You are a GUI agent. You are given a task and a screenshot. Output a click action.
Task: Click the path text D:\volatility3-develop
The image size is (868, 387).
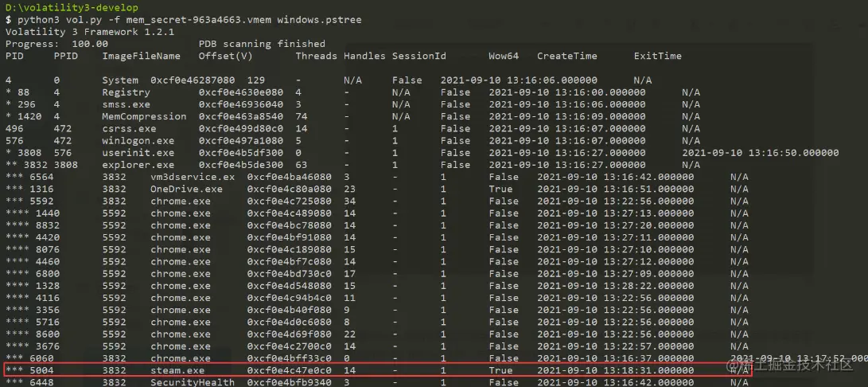(x=72, y=8)
